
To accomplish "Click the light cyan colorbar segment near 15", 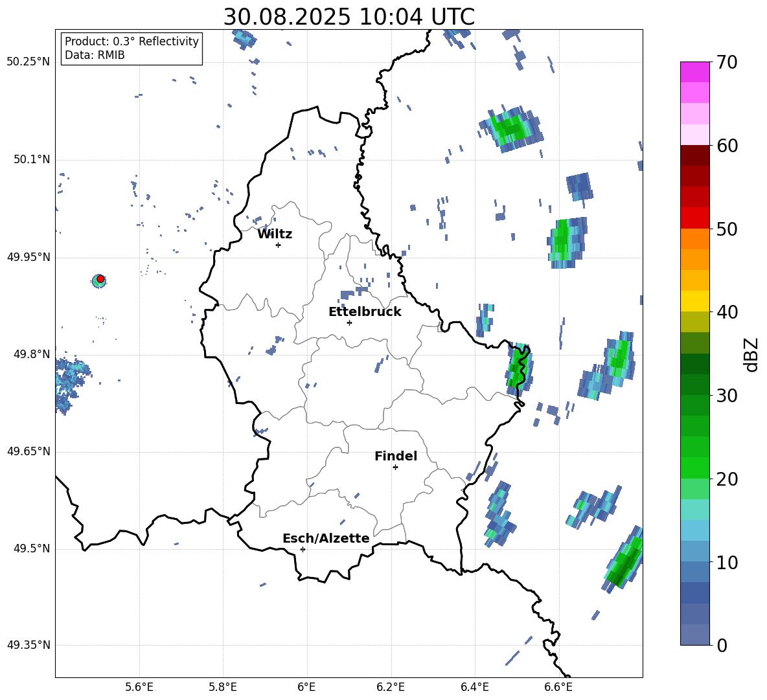I will pos(694,510).
